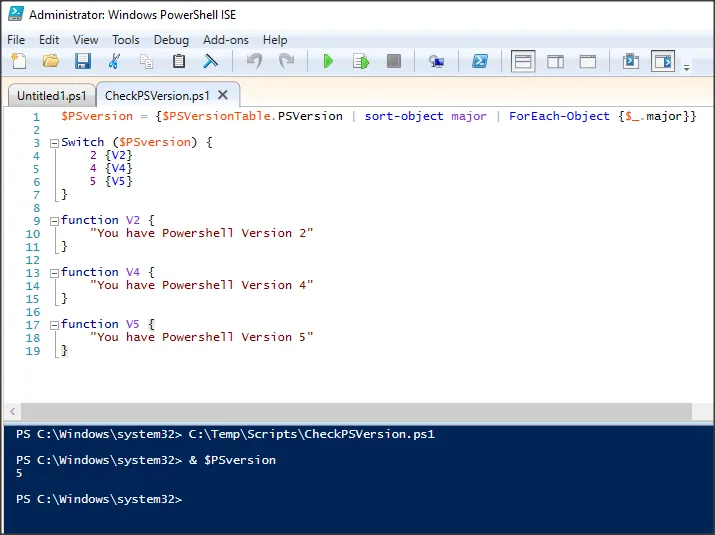Image resolution: width=715 pixels, height=535 pixels.
Task: Click "You have Powershell Version 2" string
Action: 202,233
